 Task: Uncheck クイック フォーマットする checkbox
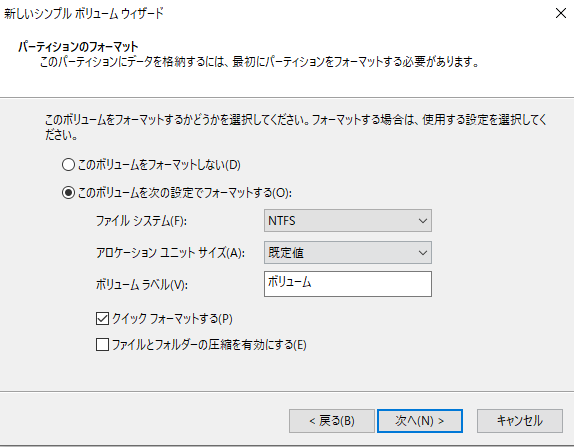click(102, 319)
